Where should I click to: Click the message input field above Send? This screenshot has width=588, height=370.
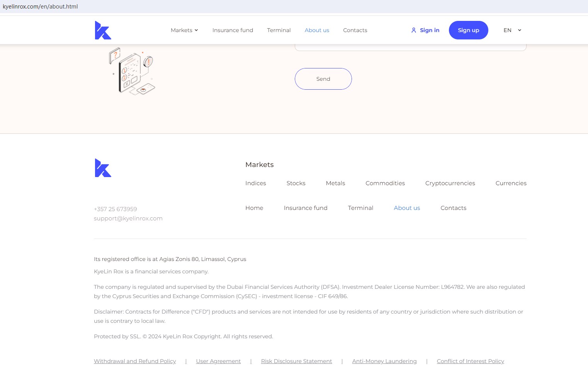(411, 48)
